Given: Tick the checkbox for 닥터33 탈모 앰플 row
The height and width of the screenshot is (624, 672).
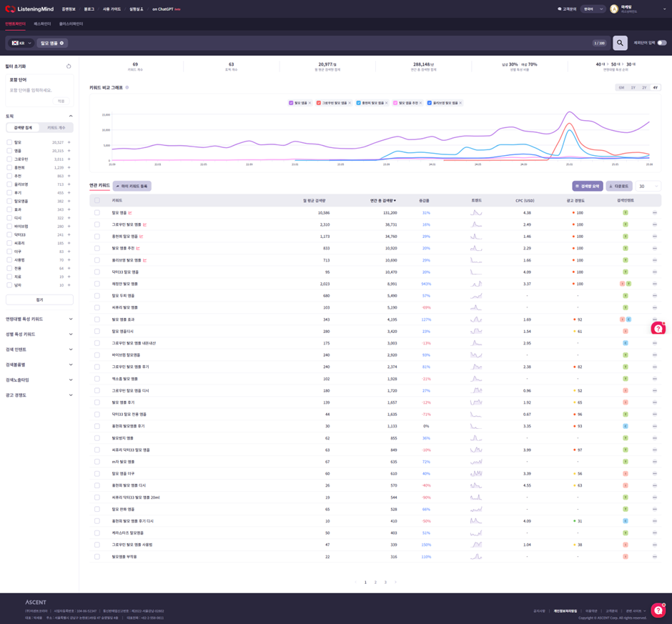Looking at the screenshot, I should coord(97,272).
